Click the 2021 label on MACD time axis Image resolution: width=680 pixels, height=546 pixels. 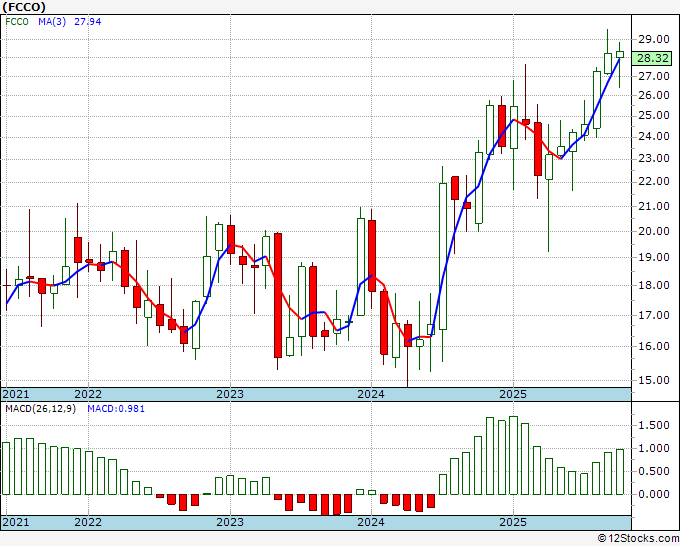16,522
